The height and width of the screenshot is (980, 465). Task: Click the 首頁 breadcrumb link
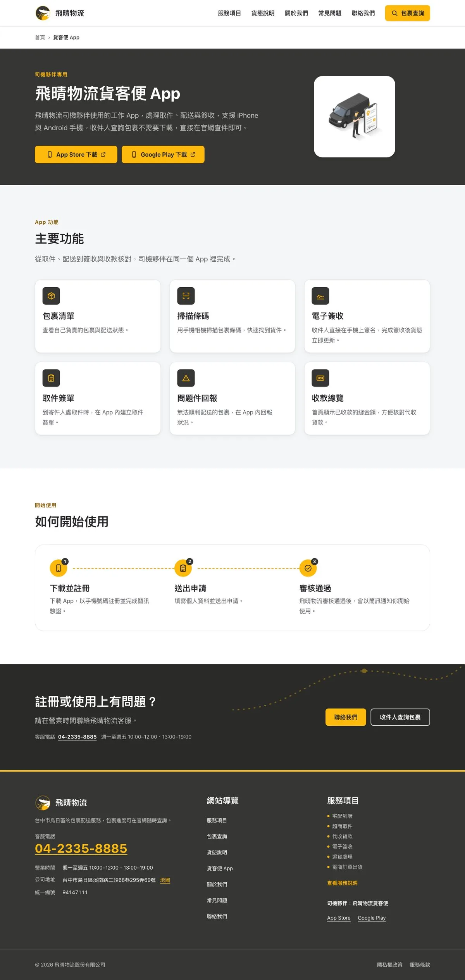[40, 38]
